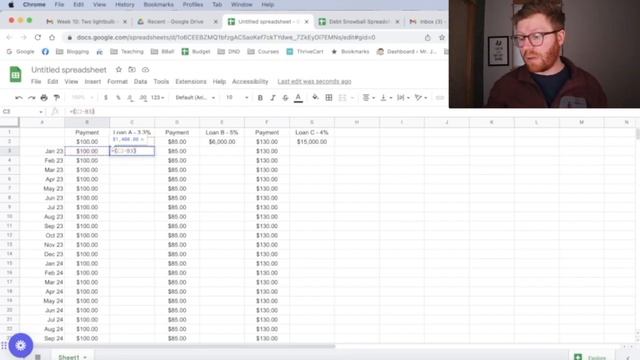Go to Chrome home page icon
This screenshot has height=360, width=640.
pyautogui.click(x=52, y=37)
